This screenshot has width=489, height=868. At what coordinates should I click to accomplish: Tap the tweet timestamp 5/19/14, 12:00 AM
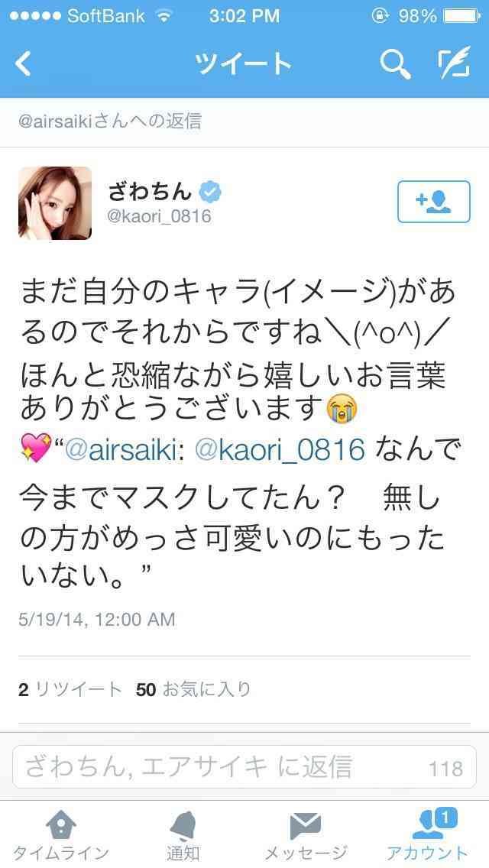(97, 620)
